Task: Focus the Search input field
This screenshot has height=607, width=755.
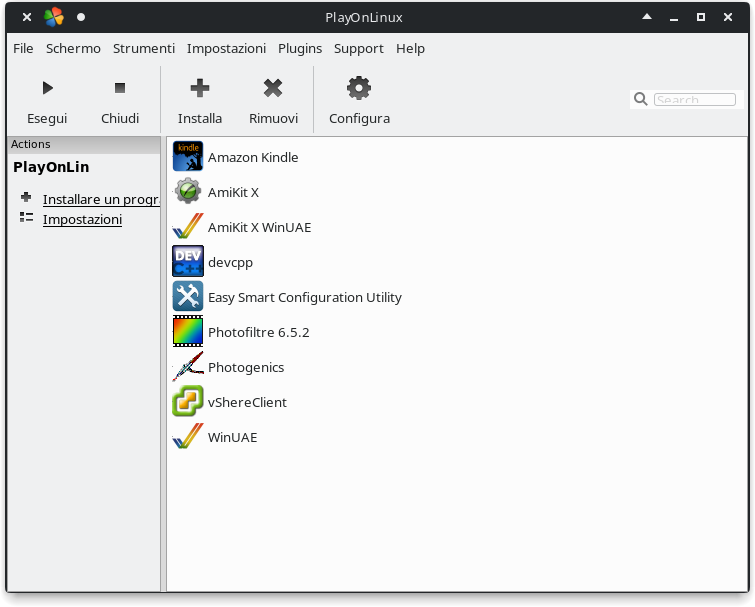Action: 694,99
